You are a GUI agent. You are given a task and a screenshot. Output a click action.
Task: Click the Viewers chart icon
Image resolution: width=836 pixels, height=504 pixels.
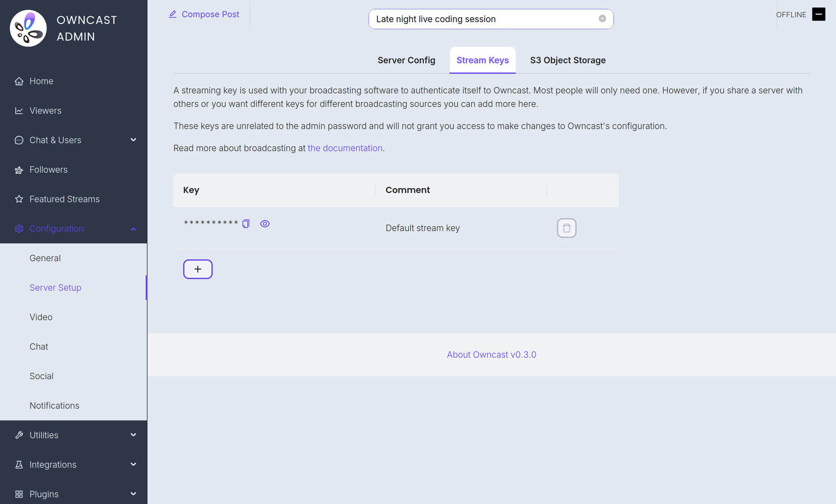pyautogui.click(x=19, y=111)
